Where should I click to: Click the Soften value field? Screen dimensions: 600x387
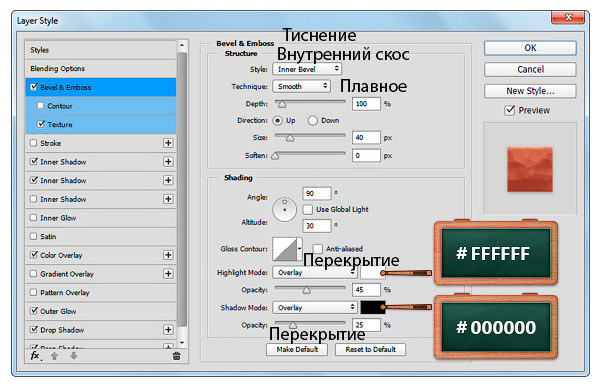(x=366, y=155)
